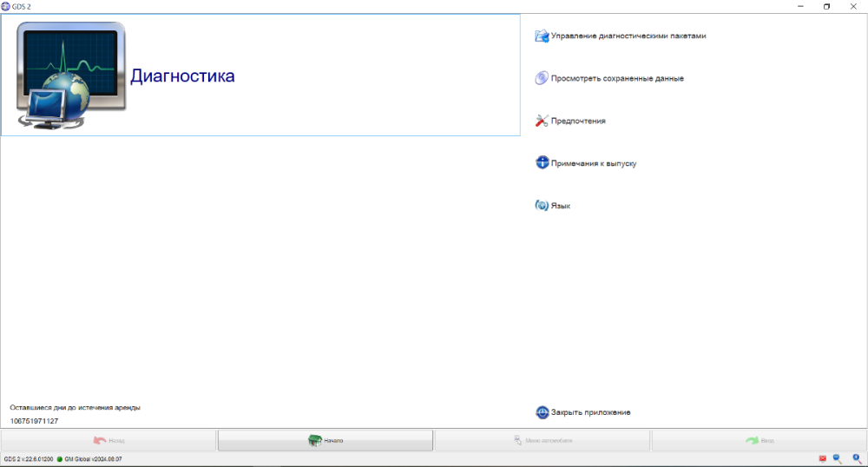The width and height of the screenshot is (868, 467).
Task: Click the blue info icon for release notes
Action: click(542, 162)
